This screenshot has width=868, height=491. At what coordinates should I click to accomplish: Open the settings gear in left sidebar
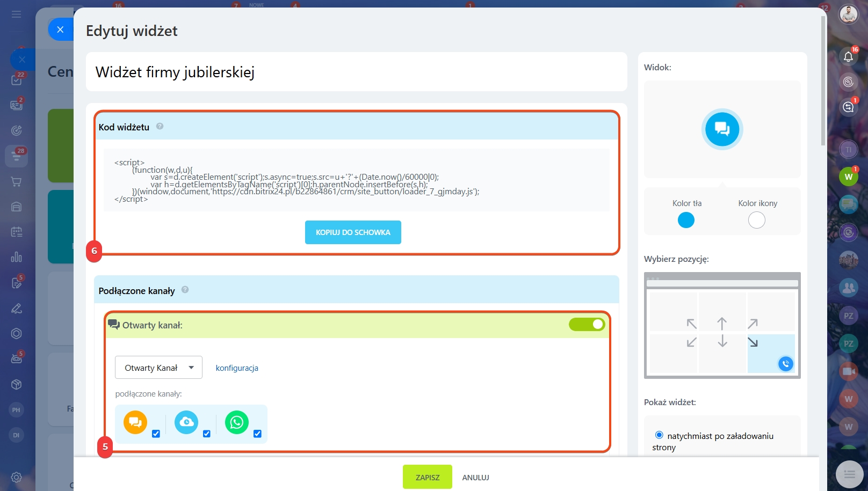point(17,477)
